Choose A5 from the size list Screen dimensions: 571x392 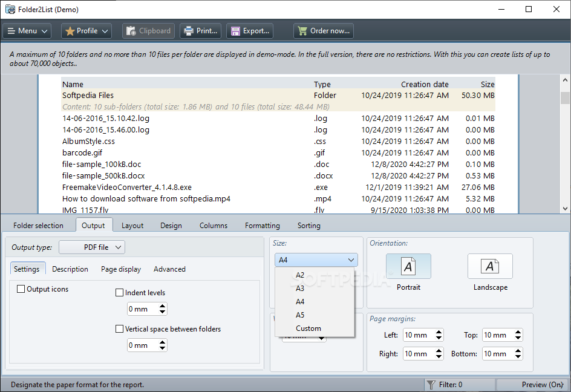315,315
